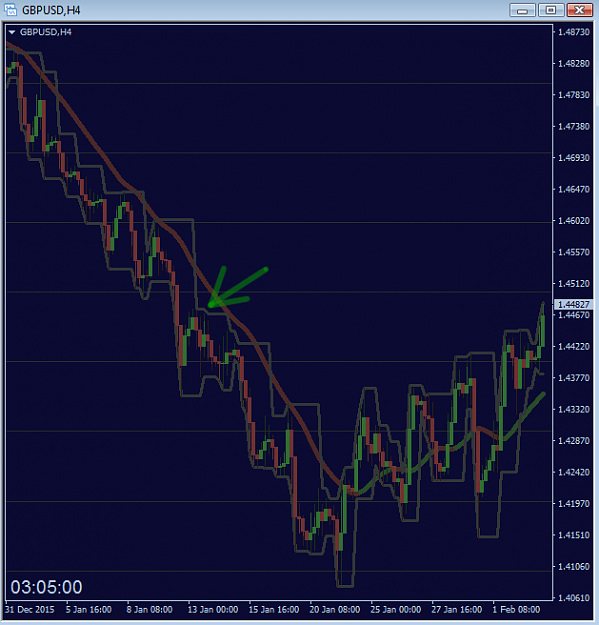The width and height of the screenshot is (599, 625).
Task: Minimize the GBPUSD,H4 chart window
Action: [x=522, y=10]
